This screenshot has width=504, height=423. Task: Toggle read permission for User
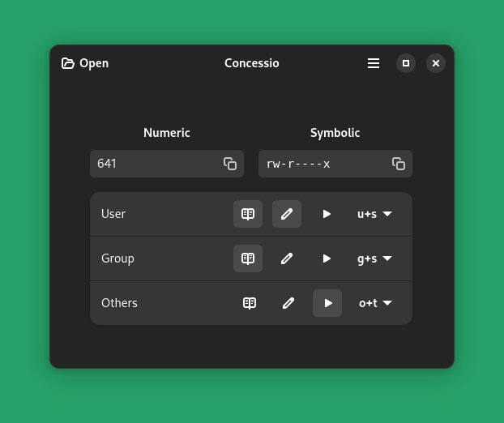click(x=248, y=214)
